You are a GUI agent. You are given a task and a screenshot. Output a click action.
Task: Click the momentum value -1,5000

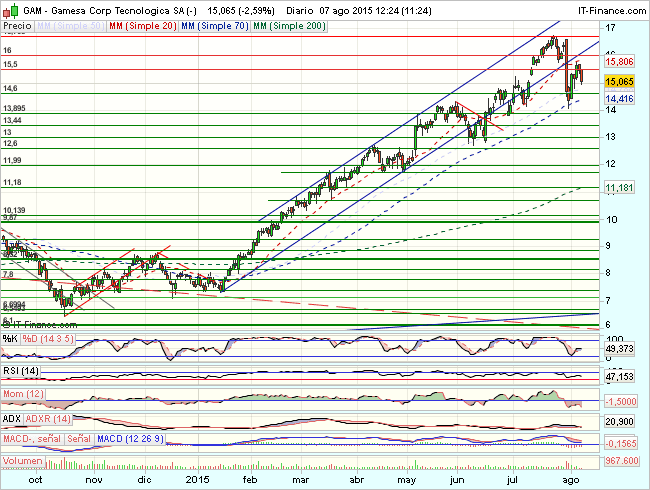click(620, 401)
